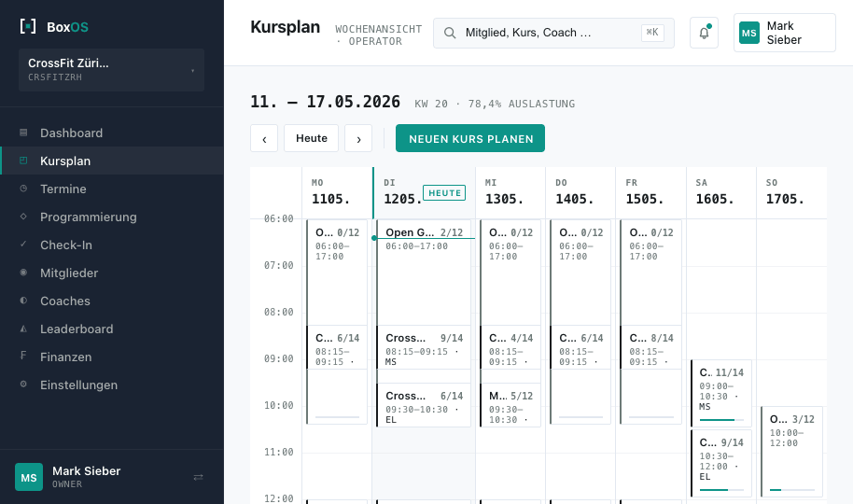Image resolution: width=853 pixels, height=504 pixels.
Task: Open Monday 6/14 class at 08:15
Action: tap(337, 347)
